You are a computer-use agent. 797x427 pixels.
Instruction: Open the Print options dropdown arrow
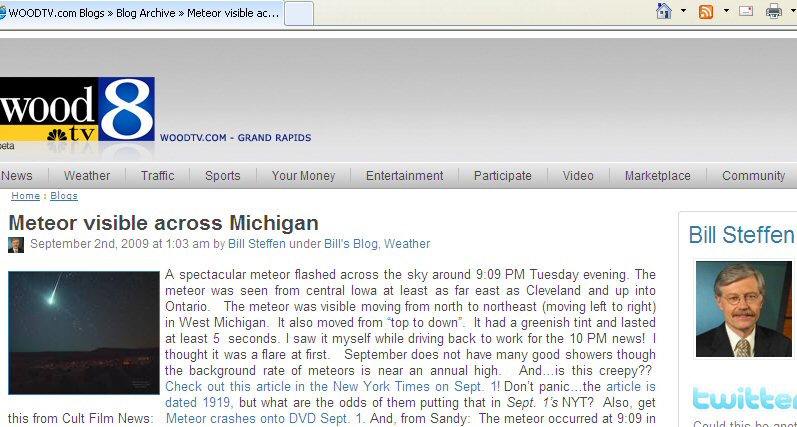pyautogui.click(x=791, y=12)
